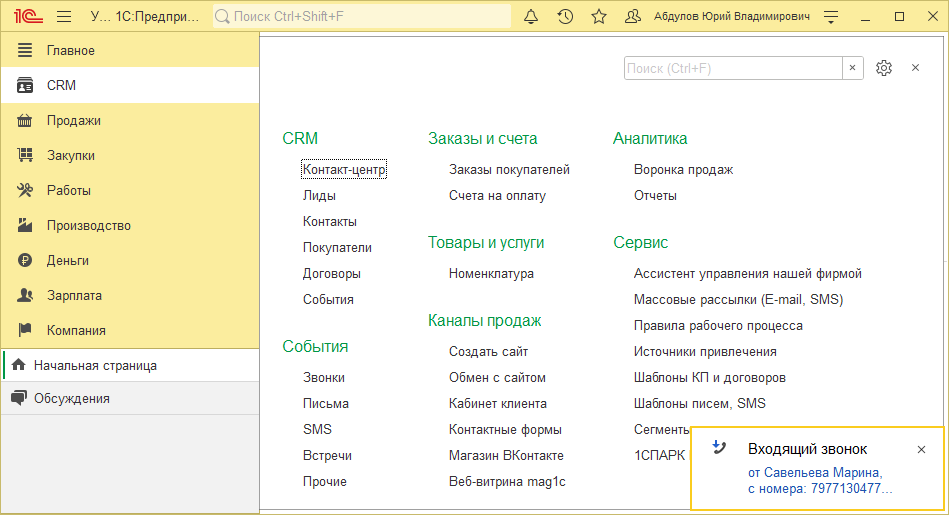Open Ассистент управления нашей фирмой
Image resolution: width=949 pixels, height=515 pixels.
tap(747, 274)
